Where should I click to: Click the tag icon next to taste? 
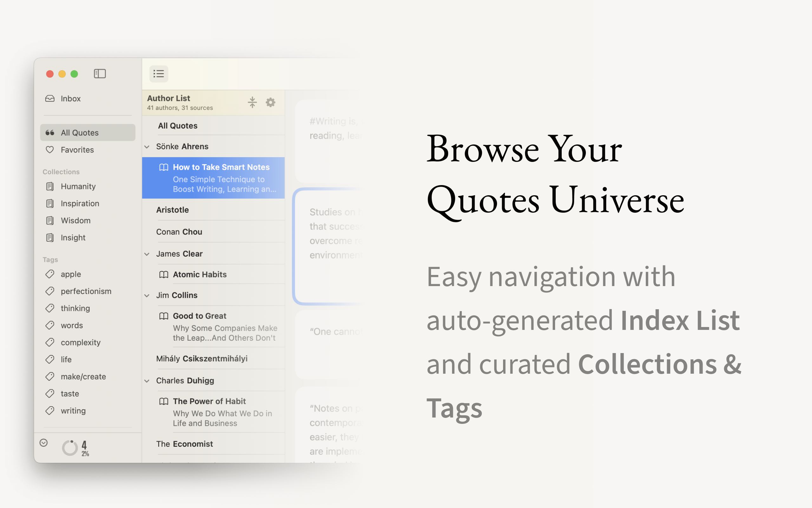pyautogui.click(x=50, y=393)
